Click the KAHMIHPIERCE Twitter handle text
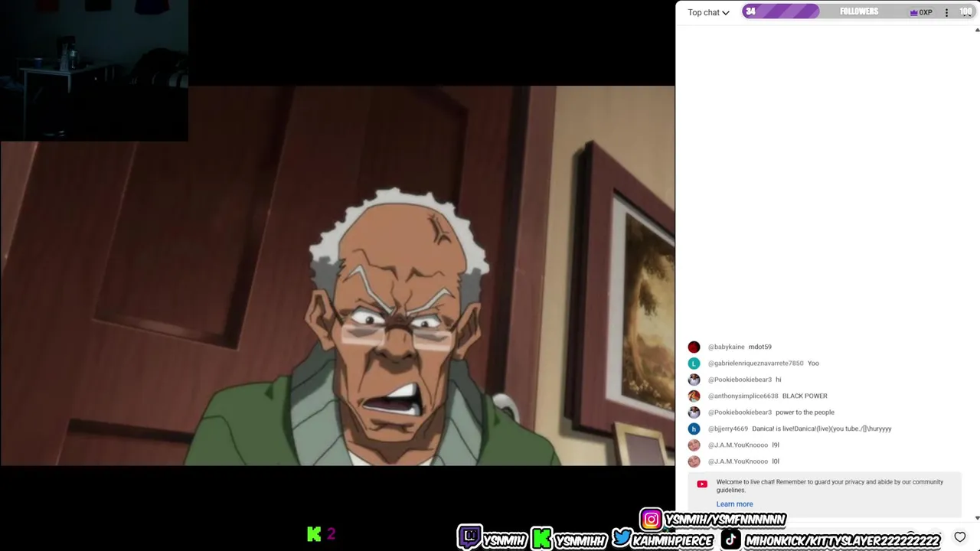 click(x=673, y=540)
